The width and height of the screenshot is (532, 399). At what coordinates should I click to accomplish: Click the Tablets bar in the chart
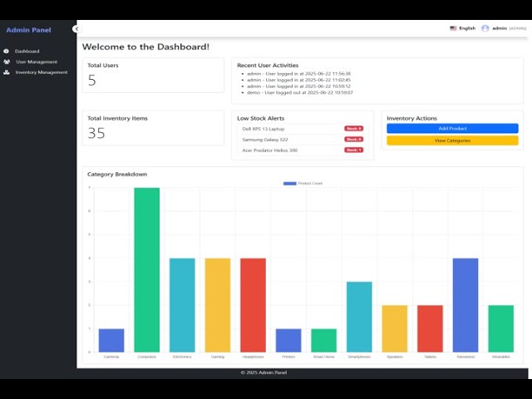coord(431,329)
